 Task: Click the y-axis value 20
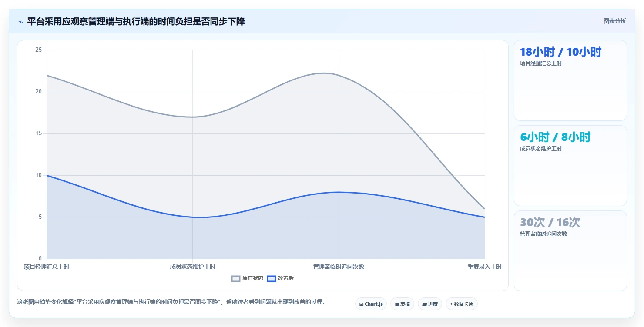(38, 92)
